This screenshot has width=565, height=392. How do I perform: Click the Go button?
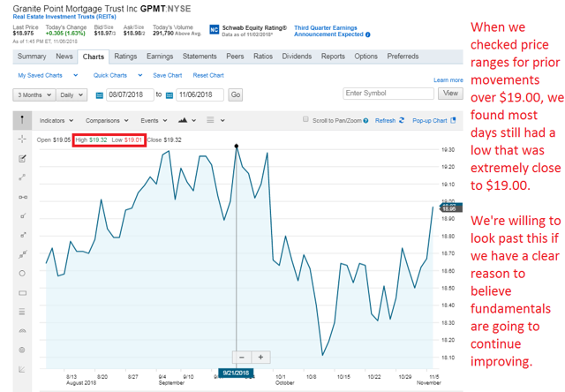pos(236,94)
